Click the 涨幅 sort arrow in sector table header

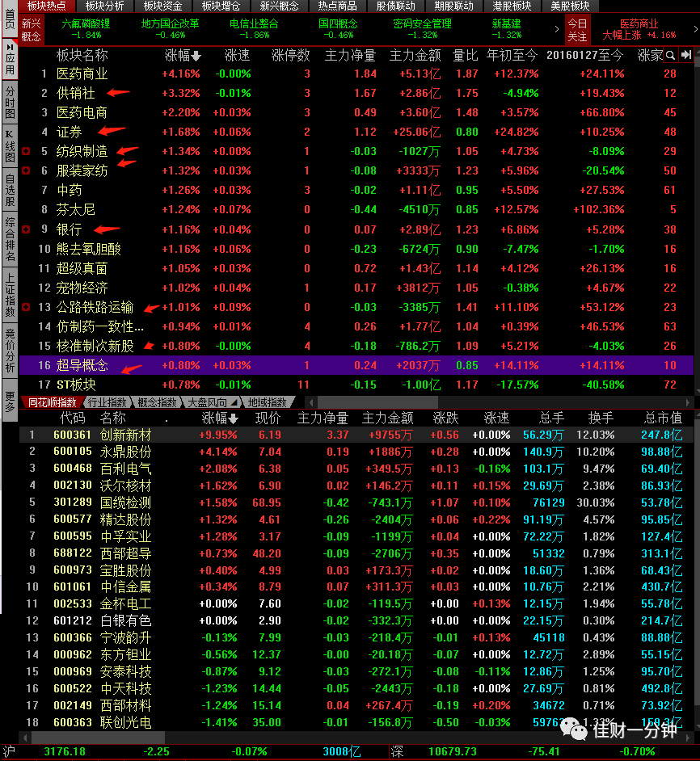(196, 57)
